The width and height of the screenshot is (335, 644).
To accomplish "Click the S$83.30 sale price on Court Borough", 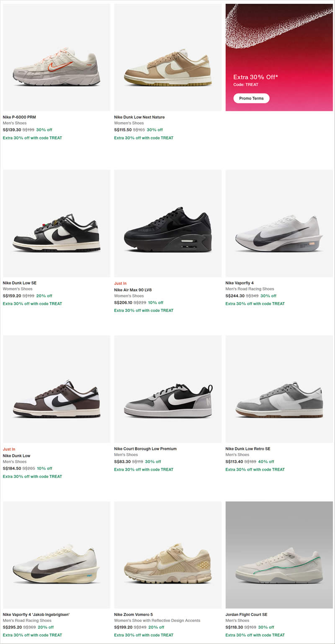I will [122, 462].
